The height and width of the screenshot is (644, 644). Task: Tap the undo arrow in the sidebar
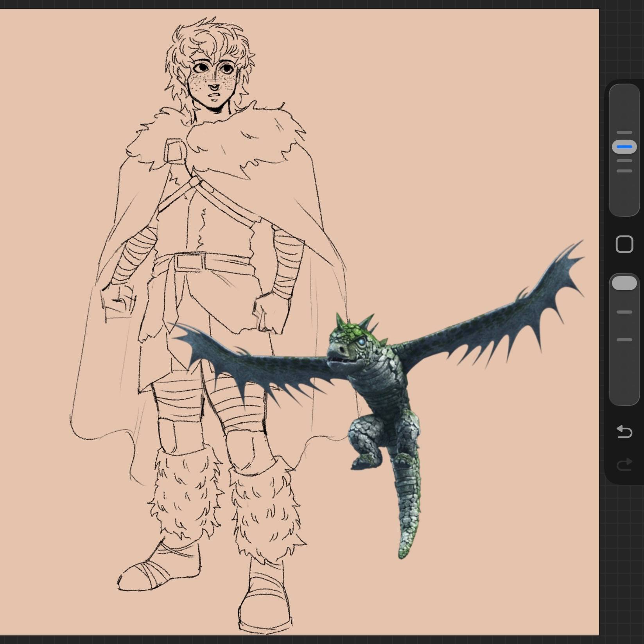click(x=624, y=432)
